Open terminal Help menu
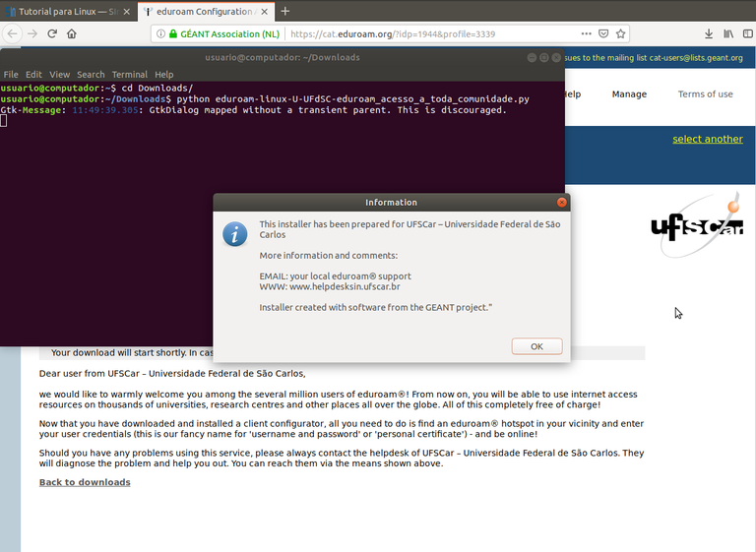756x552 pixels. [164, 75]
